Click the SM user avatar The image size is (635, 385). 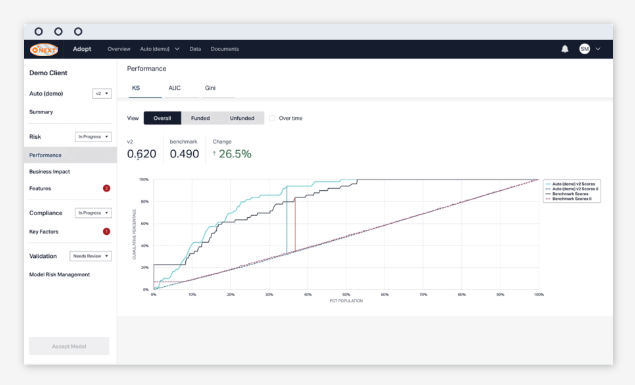tap(584, 49)
